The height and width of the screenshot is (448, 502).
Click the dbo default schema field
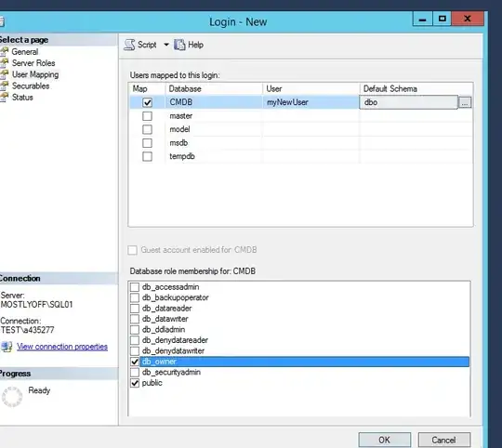pos(409,102)
